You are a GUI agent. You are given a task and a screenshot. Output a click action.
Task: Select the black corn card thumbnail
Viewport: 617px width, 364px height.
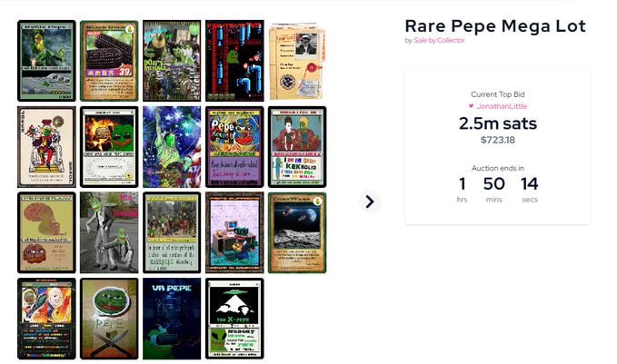109,61
